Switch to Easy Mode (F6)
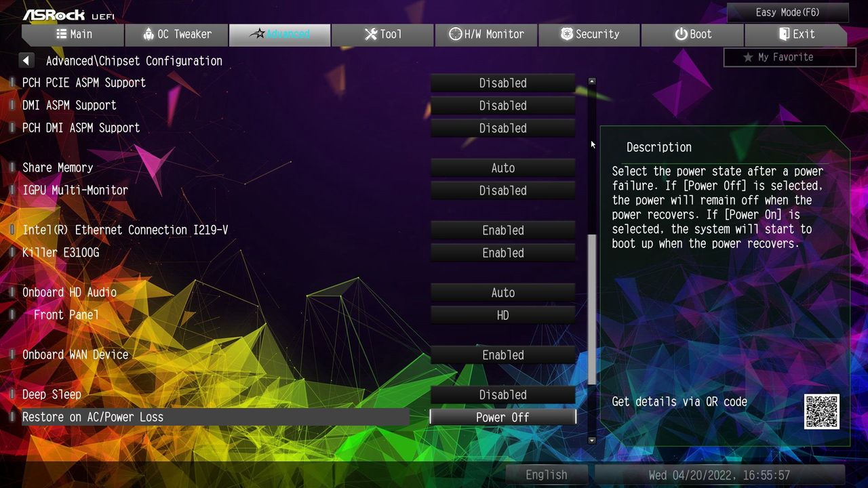The width and height of the screenshot is (868, 488). [x=787, y=12]
